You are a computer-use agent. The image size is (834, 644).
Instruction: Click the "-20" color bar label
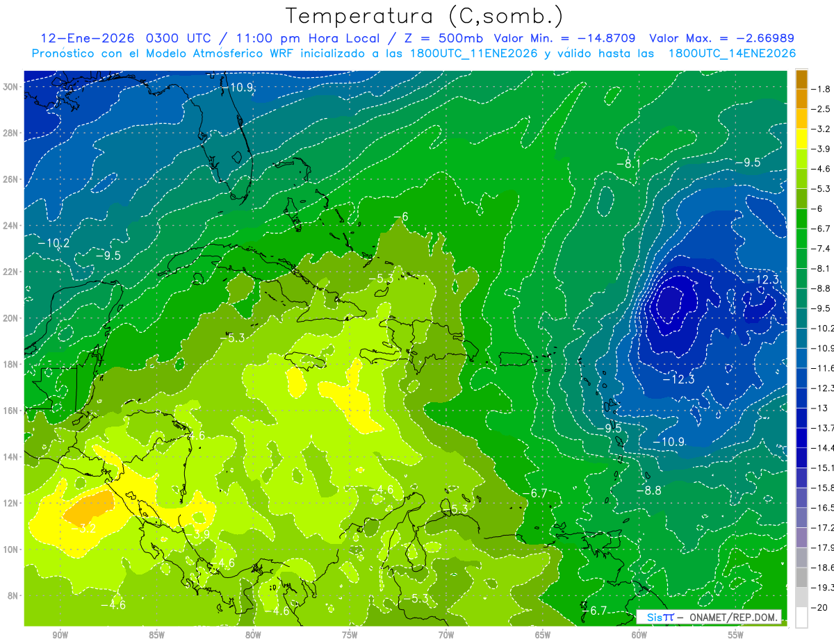click(x=820, y=608)
